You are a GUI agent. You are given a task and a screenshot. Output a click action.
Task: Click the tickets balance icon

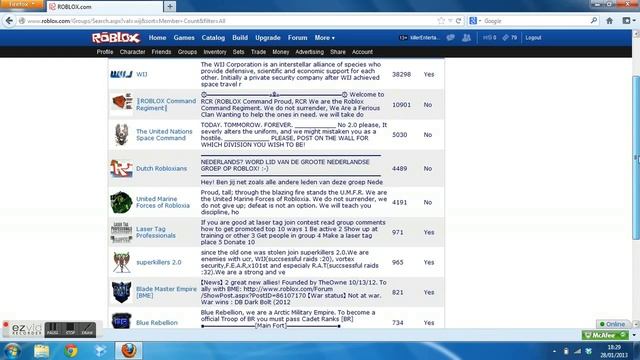click(505, 38)
